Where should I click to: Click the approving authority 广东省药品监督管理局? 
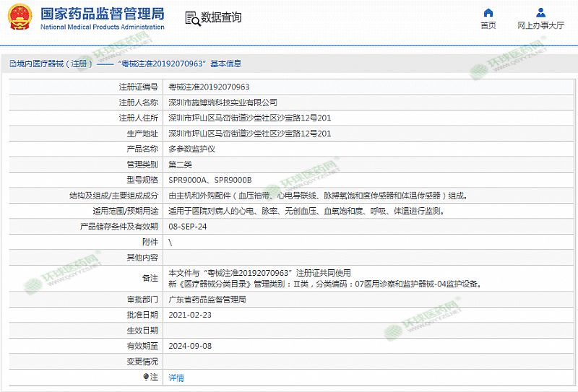click(207, 299)
